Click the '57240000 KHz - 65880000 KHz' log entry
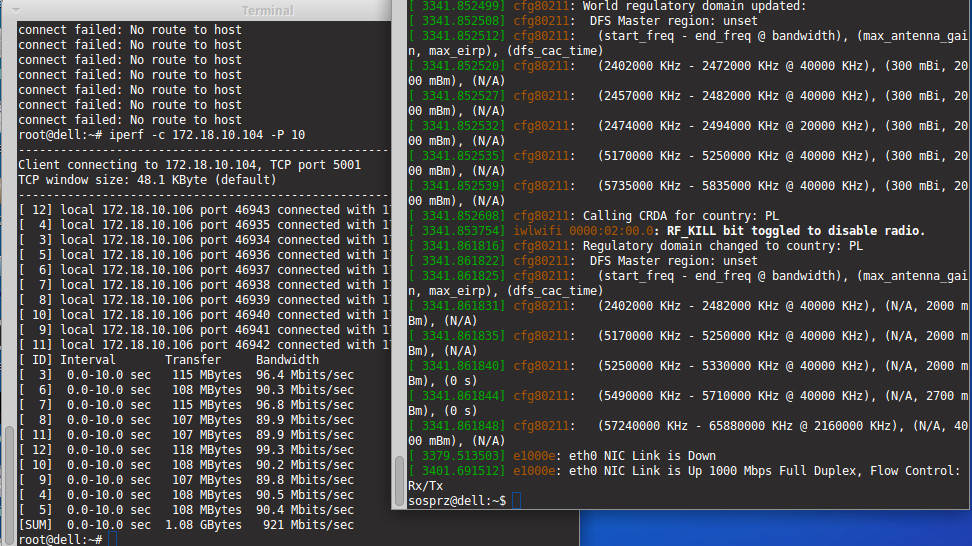 688,433
